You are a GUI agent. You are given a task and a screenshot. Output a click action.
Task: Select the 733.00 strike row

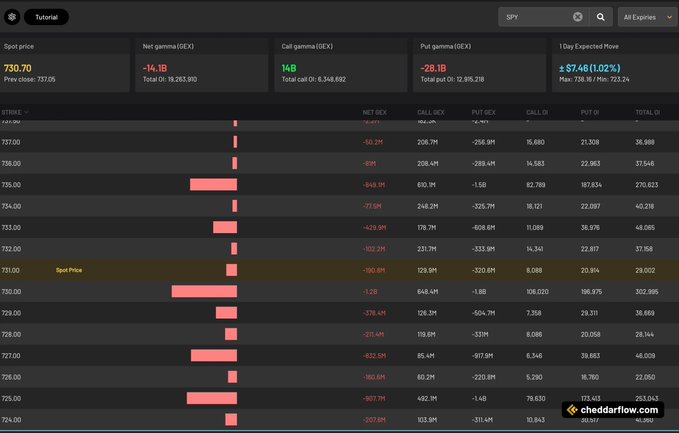coord(340,227)
